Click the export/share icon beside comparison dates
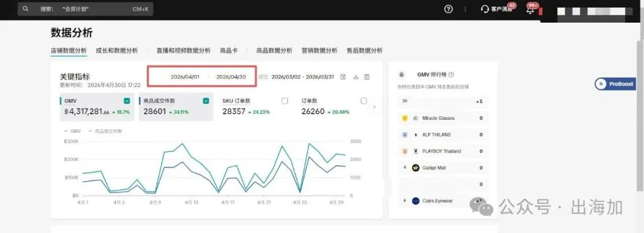Screen dimensions: 644x233 click(x=343, y=77)
